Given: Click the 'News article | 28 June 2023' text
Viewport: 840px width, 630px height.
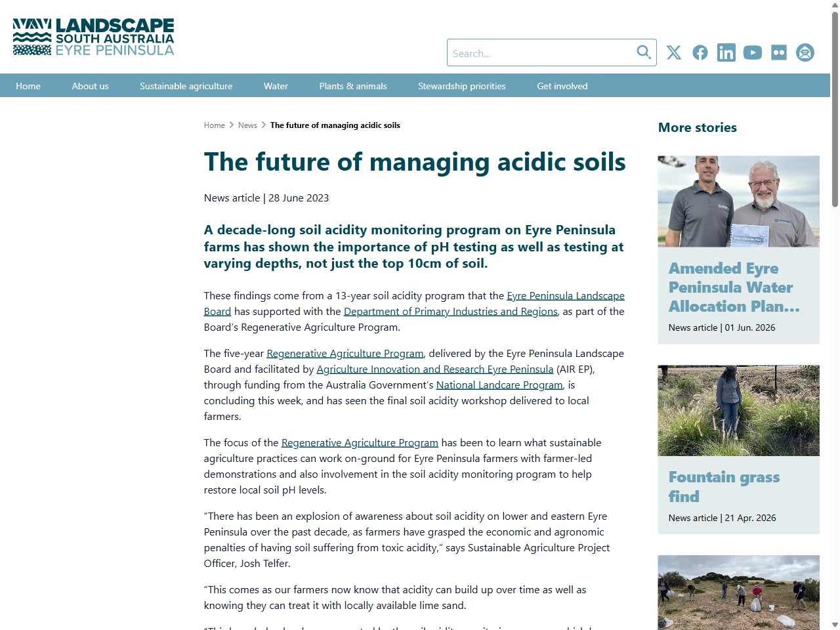Looking at the screenshot, I should click(x=266, y=198).
